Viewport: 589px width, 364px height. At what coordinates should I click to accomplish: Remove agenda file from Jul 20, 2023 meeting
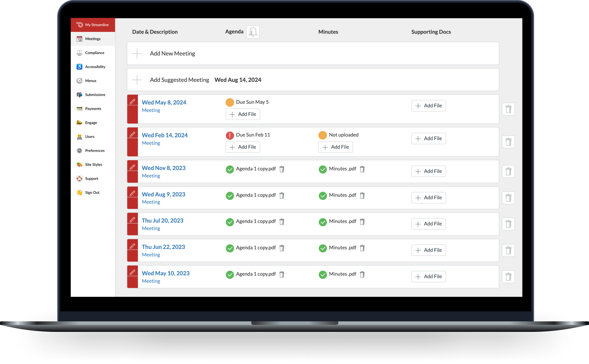click(282, 222)
